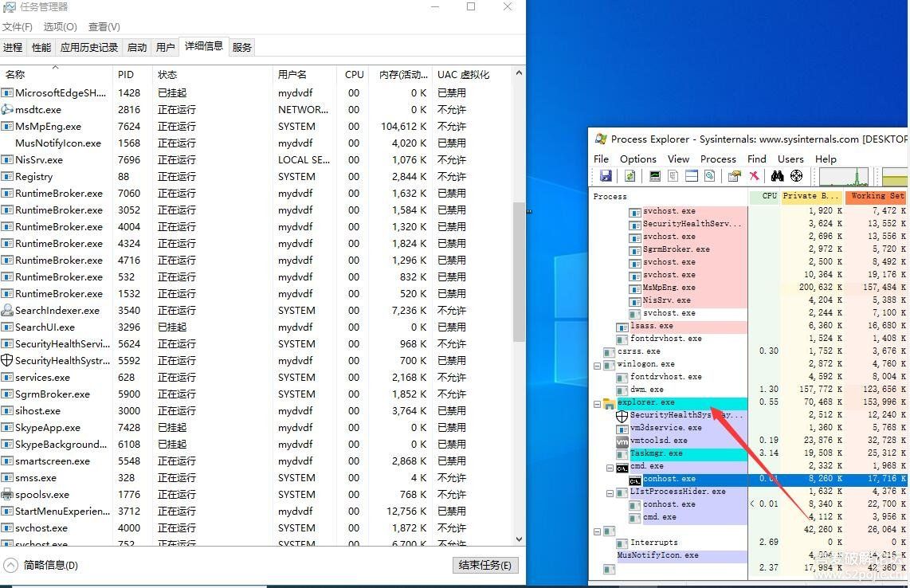
Task: Click the Task Manager vertical scrollbar thumb
Action: coord(519,272)
